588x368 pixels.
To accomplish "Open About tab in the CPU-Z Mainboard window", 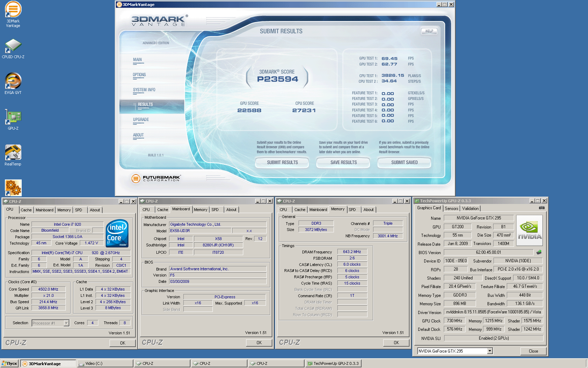I will pos(231,210).
